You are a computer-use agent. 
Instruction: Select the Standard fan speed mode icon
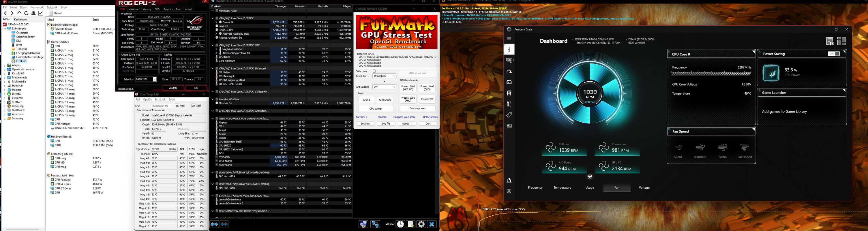700,147
